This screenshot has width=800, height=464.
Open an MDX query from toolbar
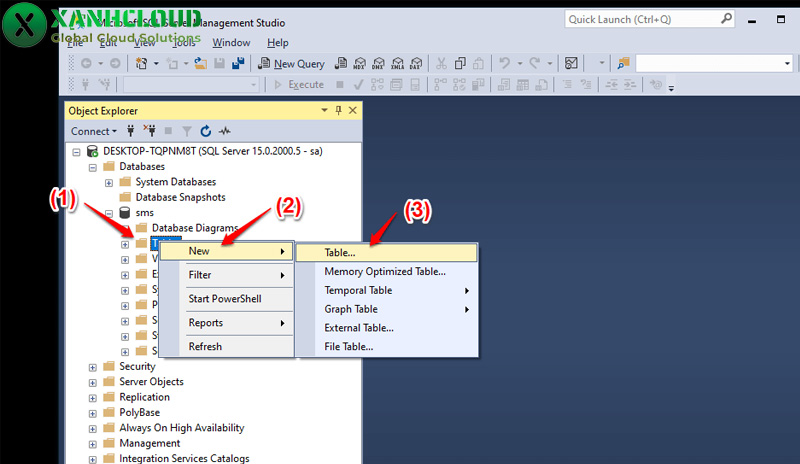360,63
